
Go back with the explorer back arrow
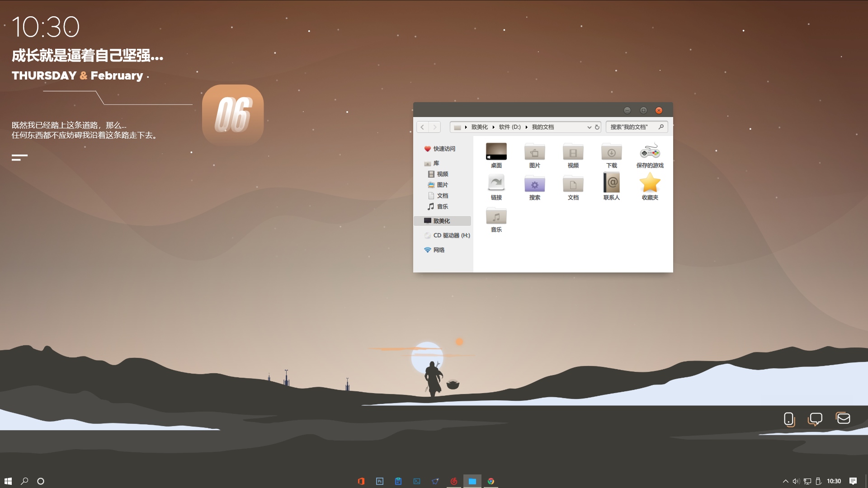tap(422, 127)
